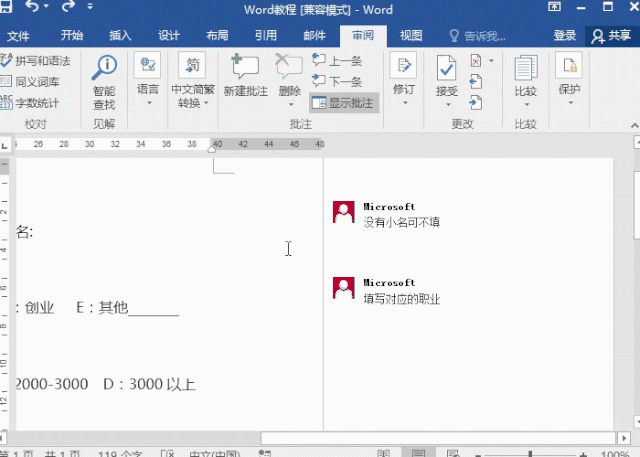This screenshot has width=640, height=457.
Task: Expand the 语言 dropdown arrow
Action: pyautogui.click(x=149, y=103)
